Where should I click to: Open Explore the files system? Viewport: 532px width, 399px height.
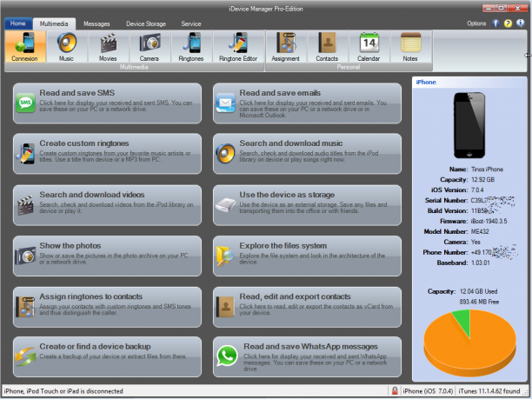pyautogui.click(x=307, y=256)
